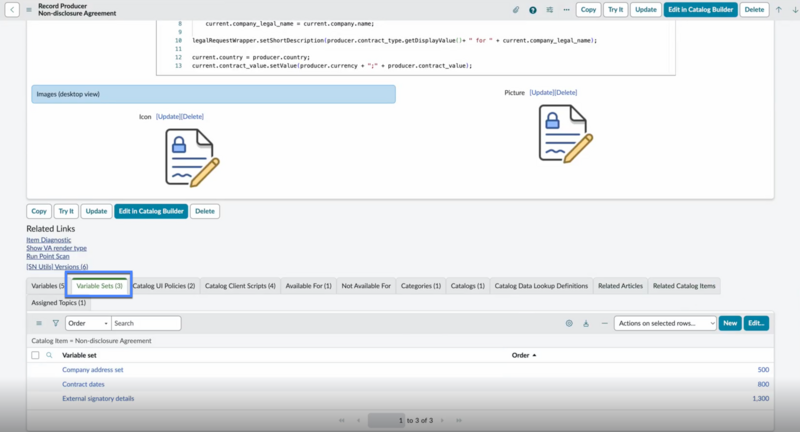Open the Run Point Scan link
Image resolution: width=800 pixels, height=432 pixels.
[48, 256]
